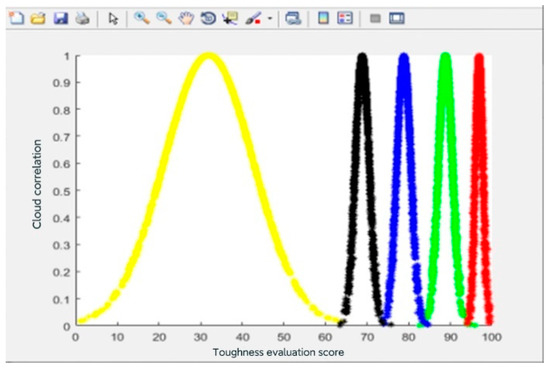Viewport: 550px width, 370px height.
Task: Click the x-axis tick label '70'
Action: click(367, 337)
